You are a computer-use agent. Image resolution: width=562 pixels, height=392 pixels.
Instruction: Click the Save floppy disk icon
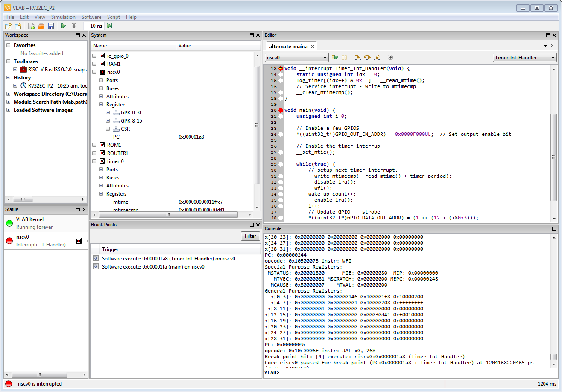51,26
